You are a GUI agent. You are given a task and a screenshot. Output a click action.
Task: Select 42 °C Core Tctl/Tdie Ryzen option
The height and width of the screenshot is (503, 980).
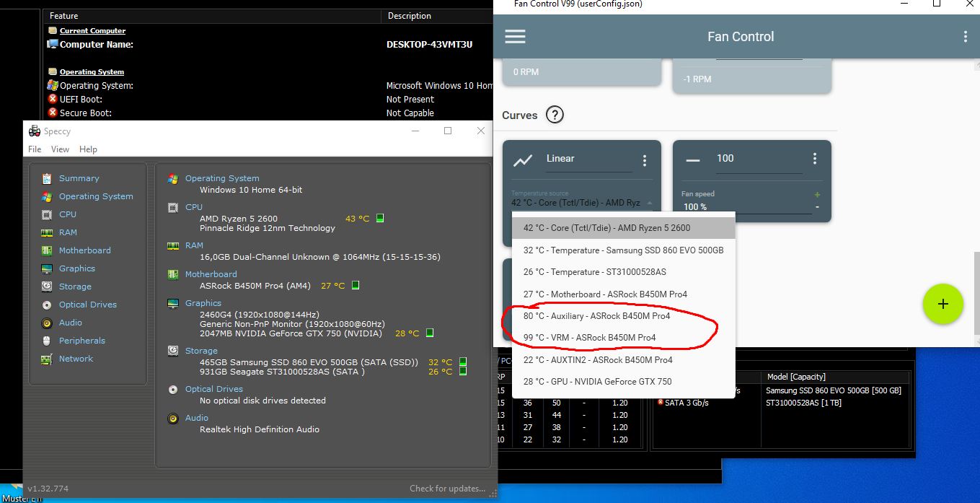click(x=623, y=228)
